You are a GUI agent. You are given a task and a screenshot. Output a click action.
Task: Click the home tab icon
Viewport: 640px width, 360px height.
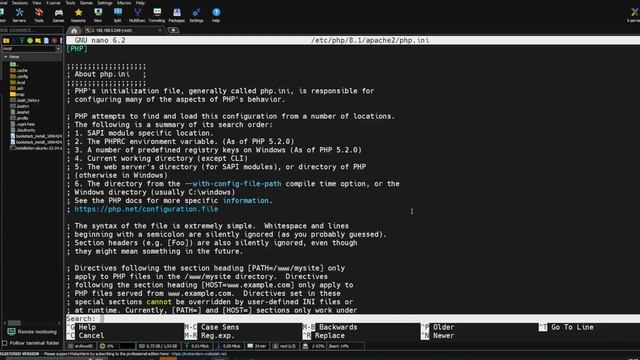click(x=74, y=31)
